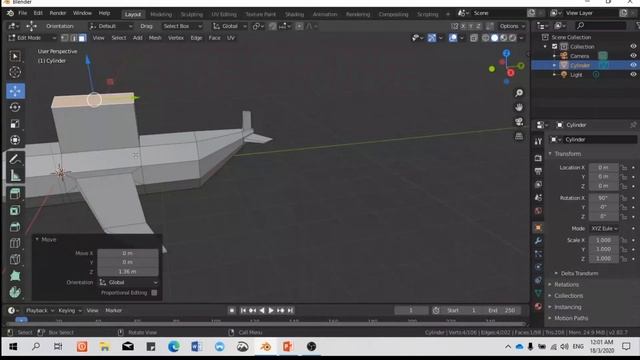
Task: Activate the Scale tool
Action: coord(15,123)
